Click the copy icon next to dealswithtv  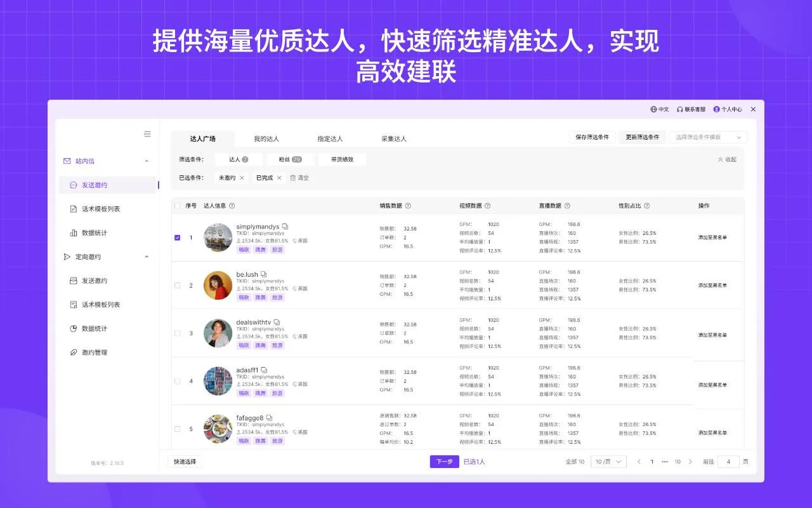click(277, 323)
